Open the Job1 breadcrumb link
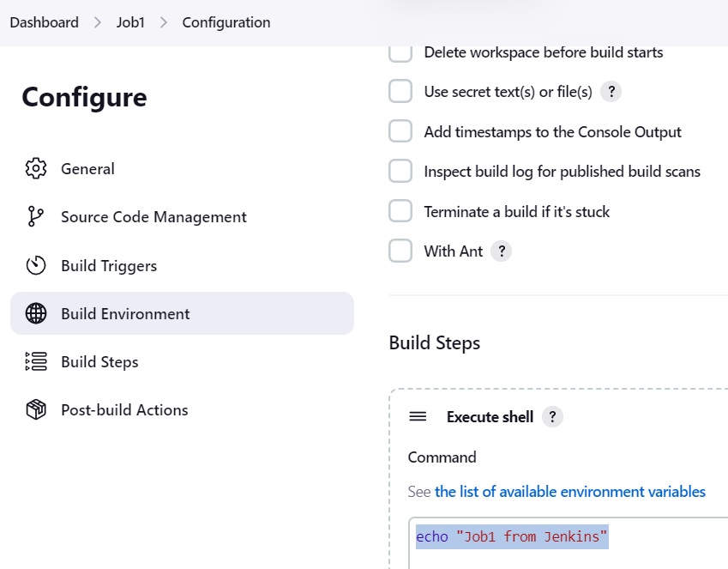The width and height of the screenshot is (728, 569). point(130,22)
